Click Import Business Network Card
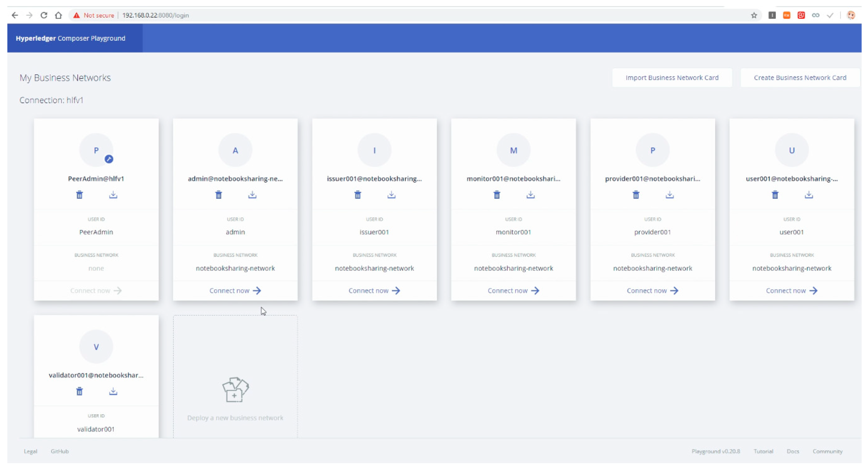 (x=672, y=78)
